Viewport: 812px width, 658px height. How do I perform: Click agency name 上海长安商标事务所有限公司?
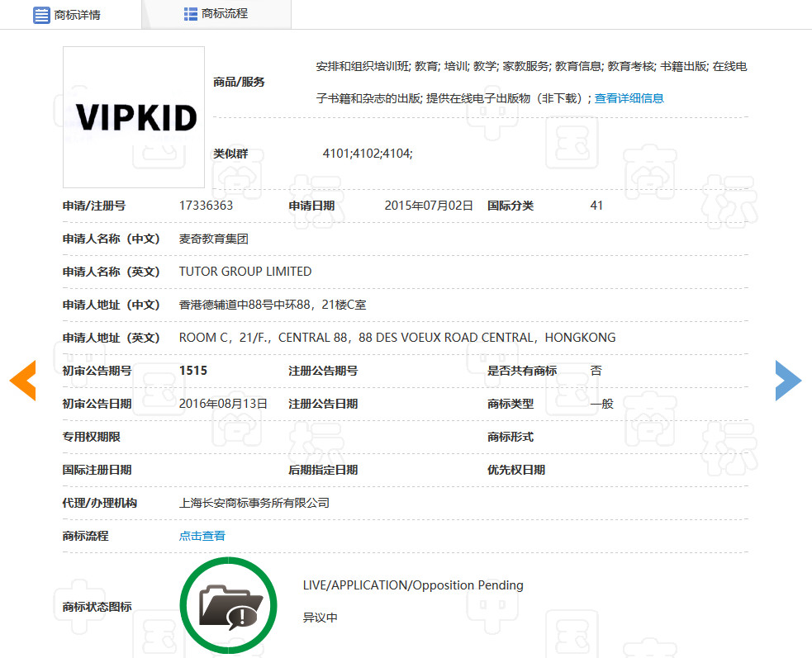pyautogui.click(x=254, y=504)
